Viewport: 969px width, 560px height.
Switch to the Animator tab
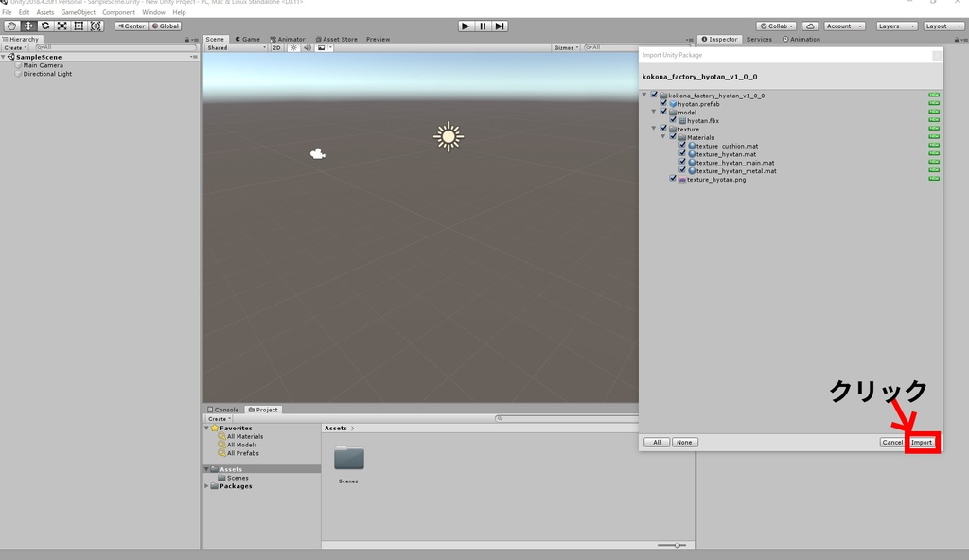288,39
